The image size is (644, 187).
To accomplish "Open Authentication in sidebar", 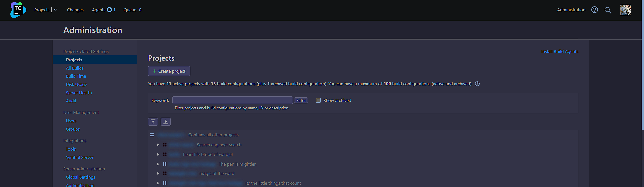I will [80, 185].
